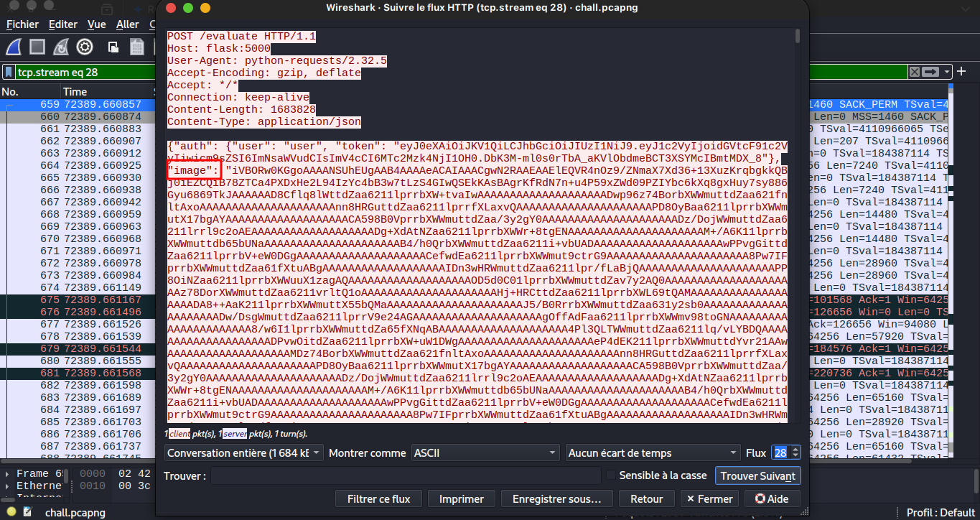Click the Trouver search input field
Image resolution: width=980 pixels, height=520 pixels.
(x=405, y=475)
